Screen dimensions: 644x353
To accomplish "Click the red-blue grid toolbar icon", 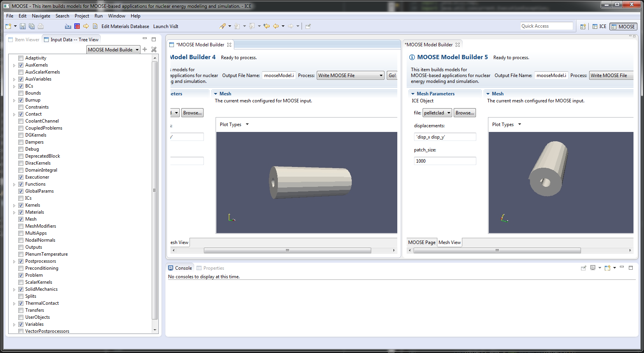I will pyautogui.click(x=77, y=26).
